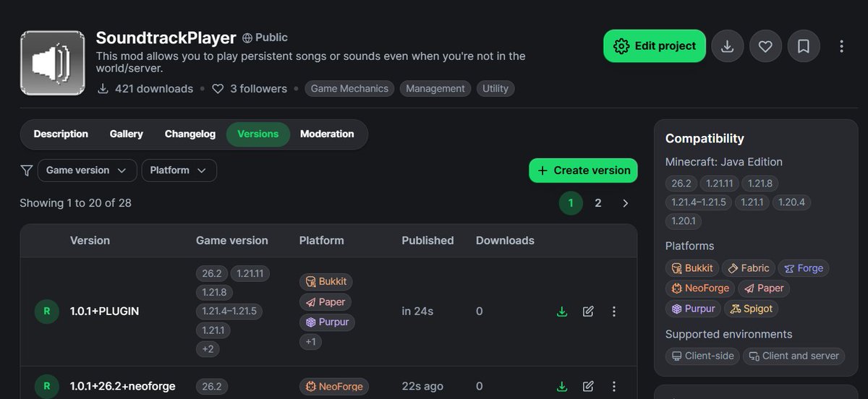Open version 1.0.1+26.2+neoforge
This screenshot has width=868, height=399.
(123, 387)
